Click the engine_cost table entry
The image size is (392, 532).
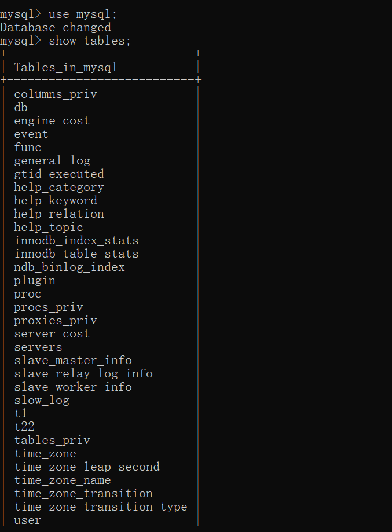[52, 120]
